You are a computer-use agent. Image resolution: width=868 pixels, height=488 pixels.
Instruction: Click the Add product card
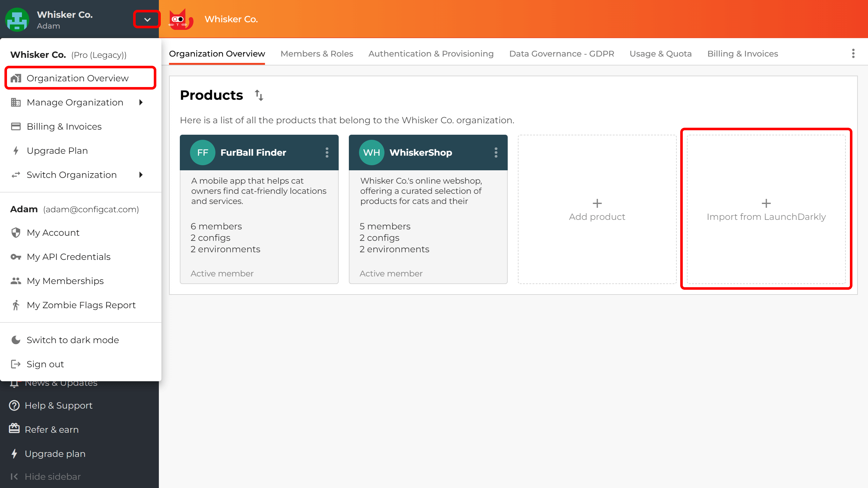click(x=597, y=209)
